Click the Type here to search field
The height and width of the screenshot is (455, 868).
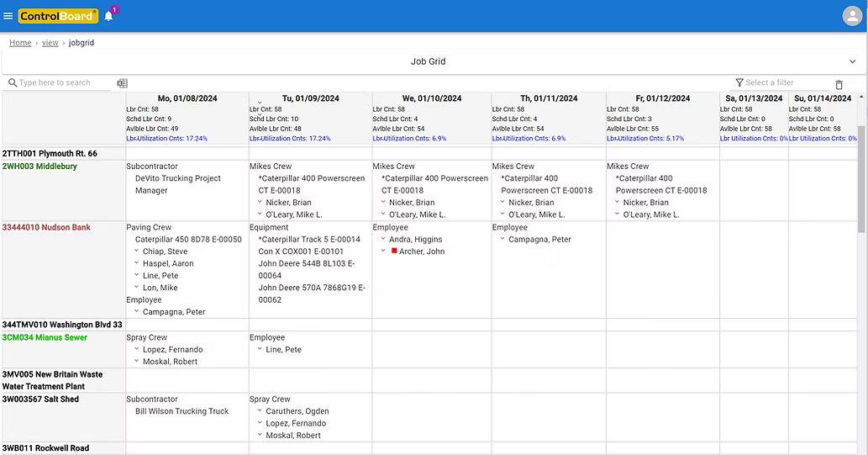63,82
